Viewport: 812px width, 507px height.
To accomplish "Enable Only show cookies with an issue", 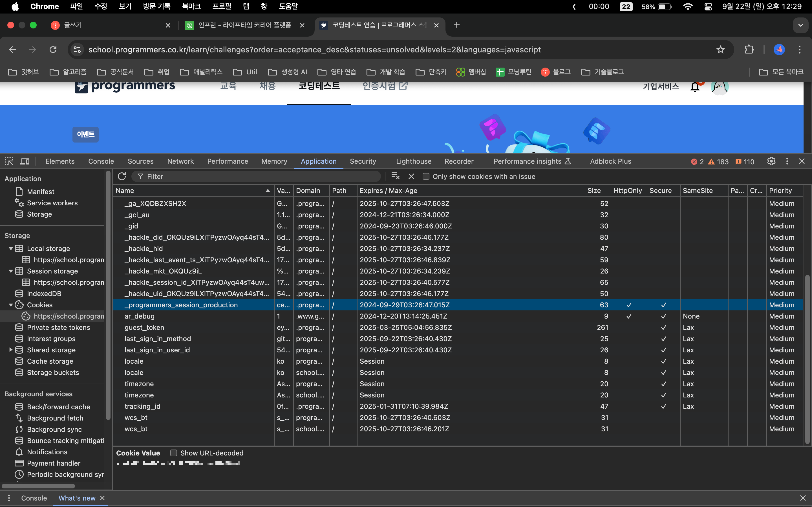I will tap(426, 176).
